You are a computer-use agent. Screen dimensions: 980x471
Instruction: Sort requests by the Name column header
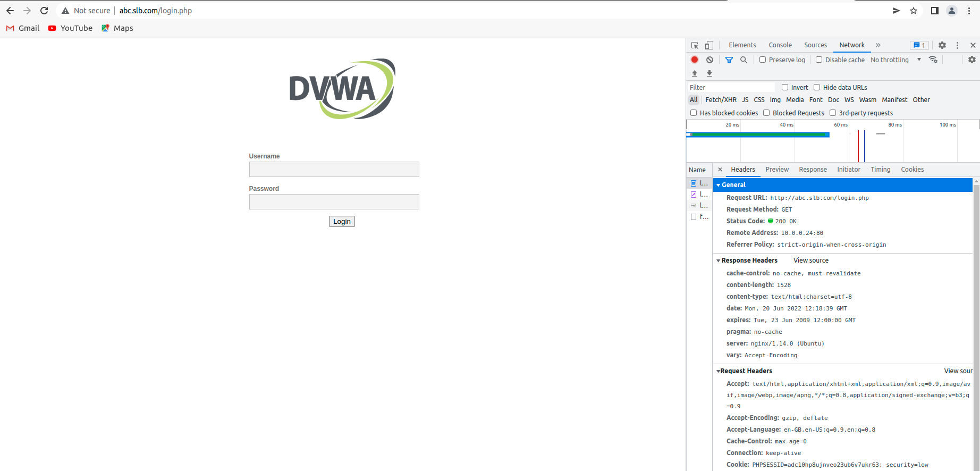[x=698, y=170]
